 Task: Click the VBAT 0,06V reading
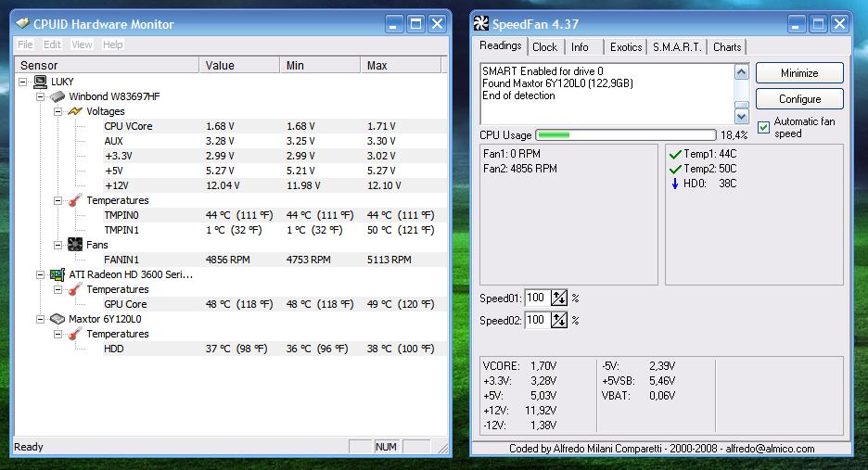(638, 396)
